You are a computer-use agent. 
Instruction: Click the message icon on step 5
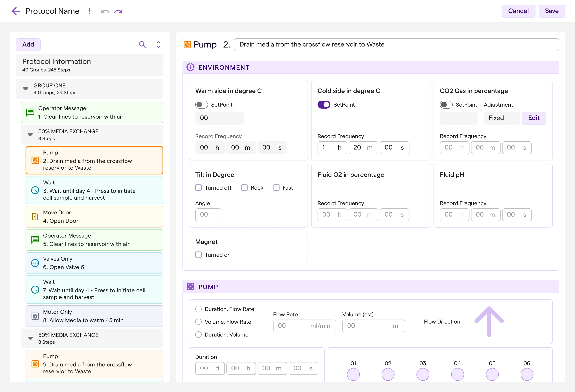[x=35, y=240]
